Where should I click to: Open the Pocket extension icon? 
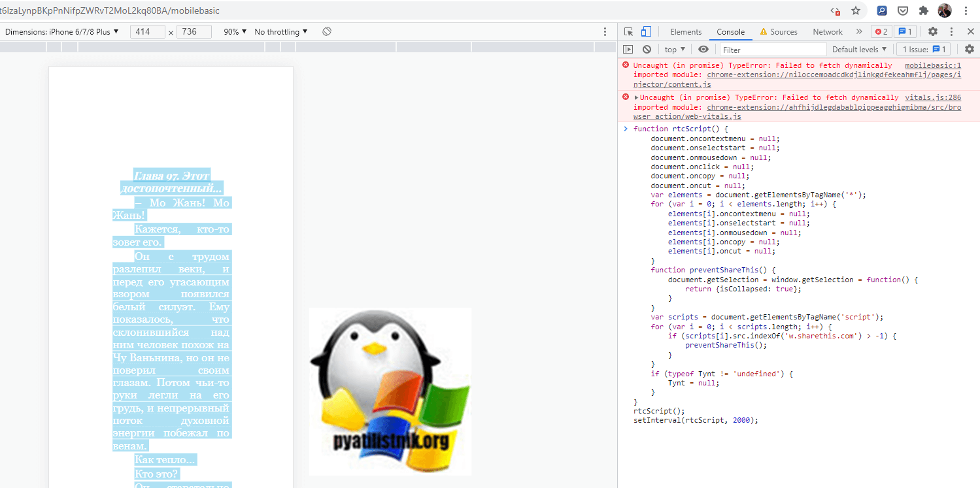902,10
